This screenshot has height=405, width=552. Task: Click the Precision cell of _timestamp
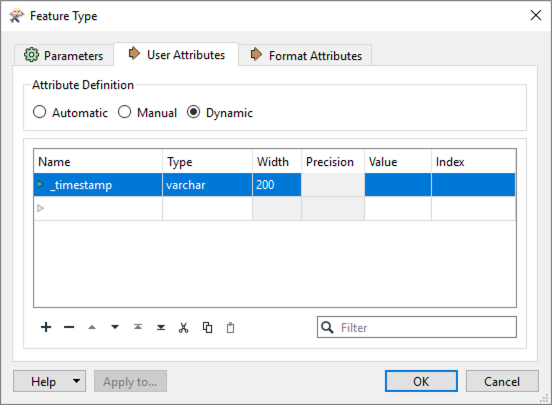click(333, 185)
